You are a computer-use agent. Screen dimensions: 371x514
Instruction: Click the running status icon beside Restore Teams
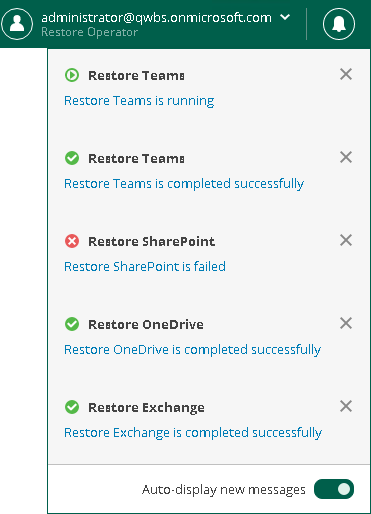coord(72,75)
